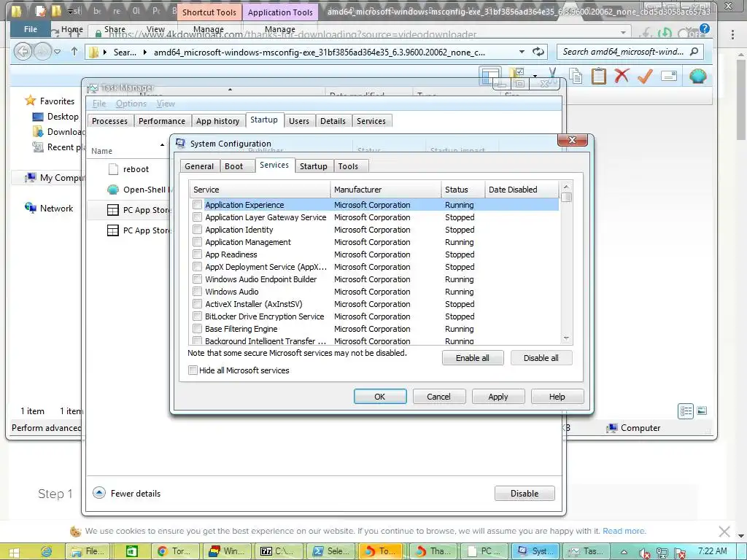Screen dimensions: 747x560
Task: Click the Disable all button
Action: tap(541, 357)
